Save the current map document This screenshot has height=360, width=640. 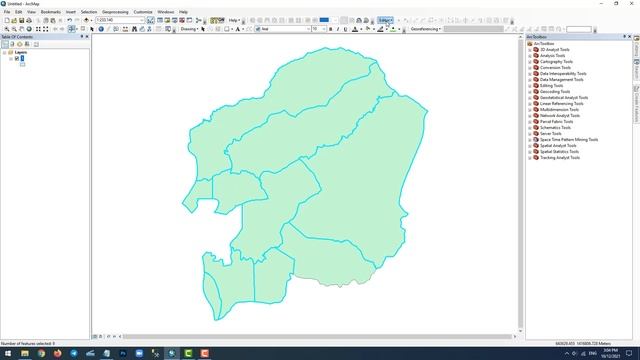(22, 20)
